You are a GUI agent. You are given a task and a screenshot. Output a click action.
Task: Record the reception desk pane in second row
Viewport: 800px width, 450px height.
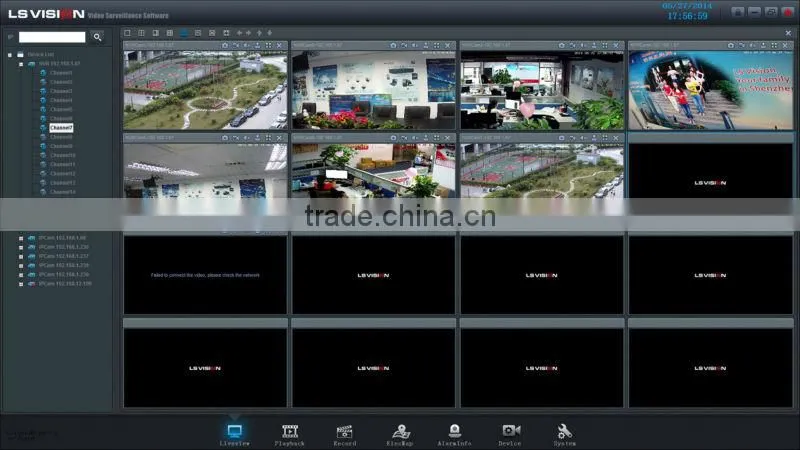(404, 138)
